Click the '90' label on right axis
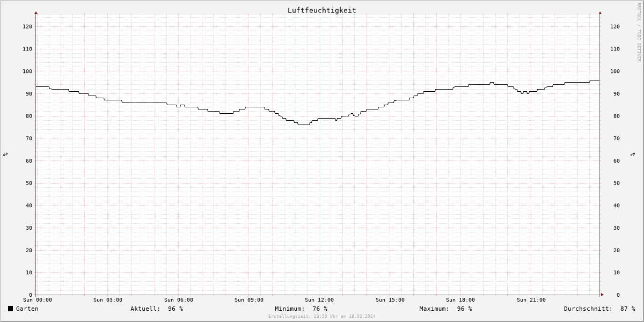 click(617, 94)
